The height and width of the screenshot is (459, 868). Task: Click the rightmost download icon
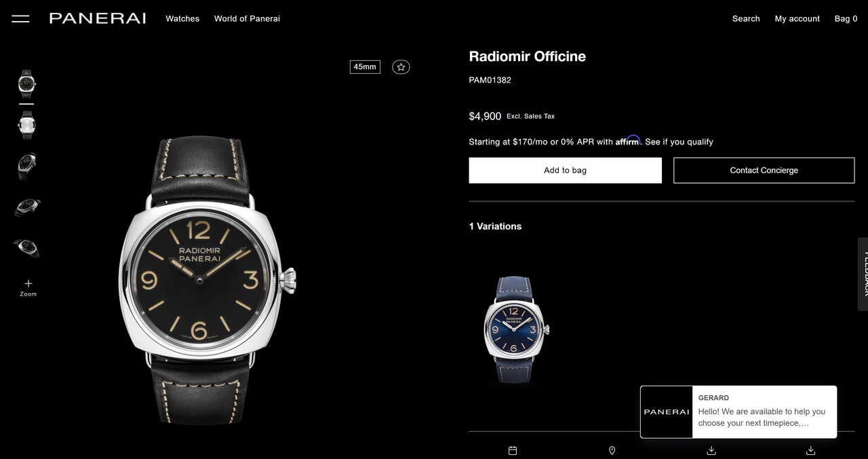click(x=810, y=450)
